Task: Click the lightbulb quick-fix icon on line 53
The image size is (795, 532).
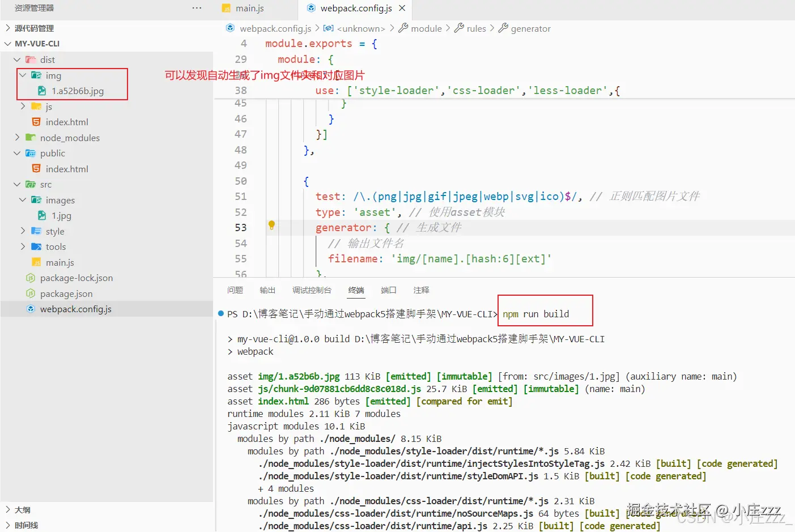Action: click(x=271, y=225)
